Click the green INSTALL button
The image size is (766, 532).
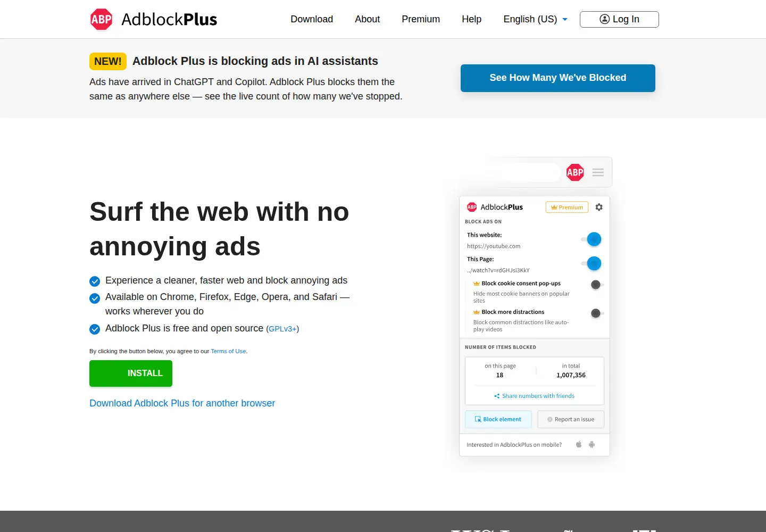point(131,373)
